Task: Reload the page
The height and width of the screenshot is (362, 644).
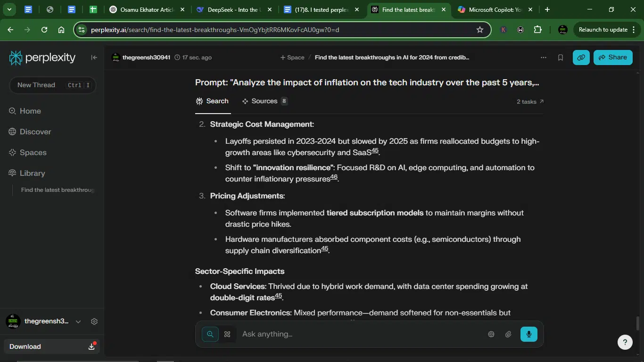Action: 44,30
